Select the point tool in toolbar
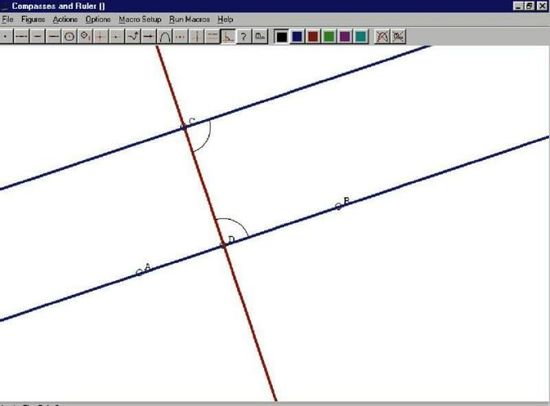550x406 pixels. [6, 36]
